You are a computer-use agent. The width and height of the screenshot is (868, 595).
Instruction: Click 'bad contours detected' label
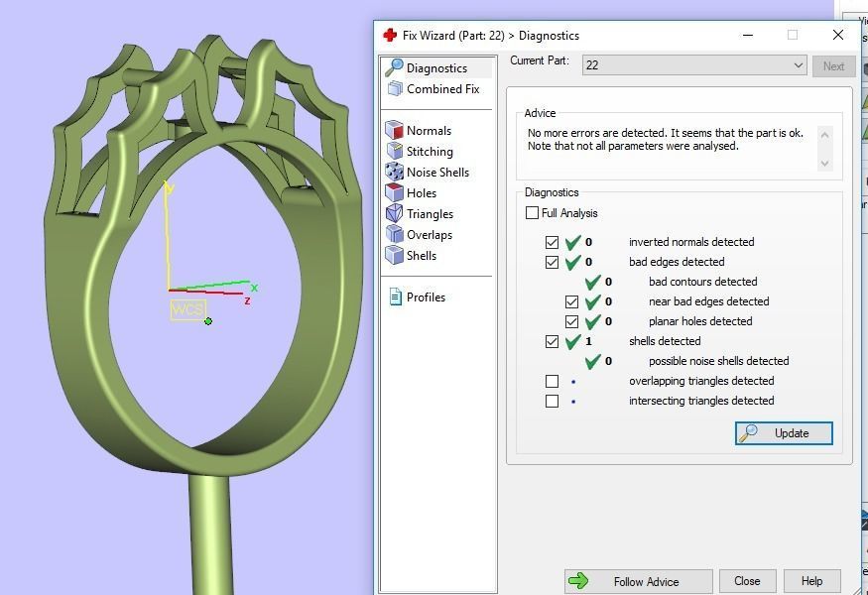click(x=703, y=282)
